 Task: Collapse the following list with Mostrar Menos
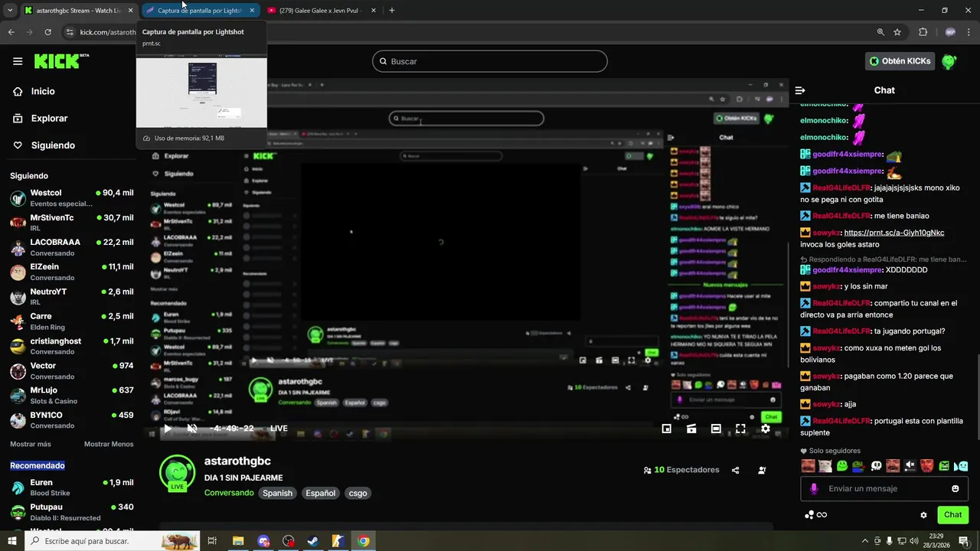coord(109,444)
